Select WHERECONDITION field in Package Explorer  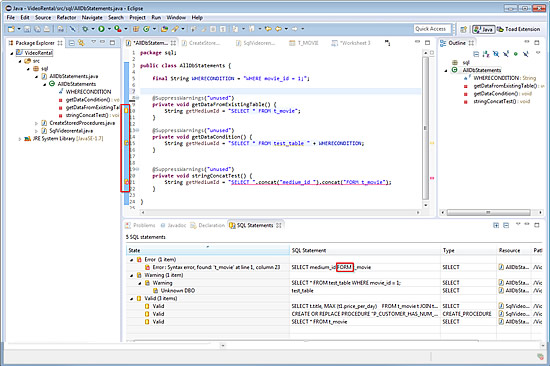88,92
